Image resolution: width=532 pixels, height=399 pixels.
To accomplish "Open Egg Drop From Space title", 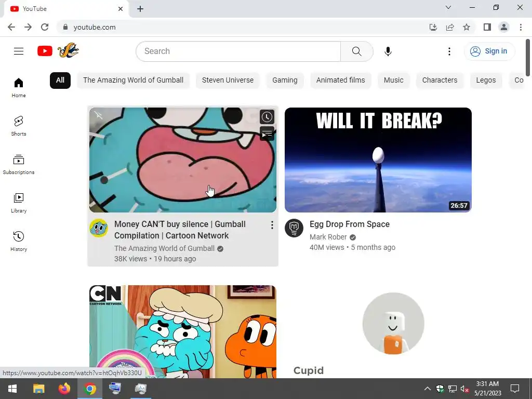I will pyautogui.click(x=350, y=224).
